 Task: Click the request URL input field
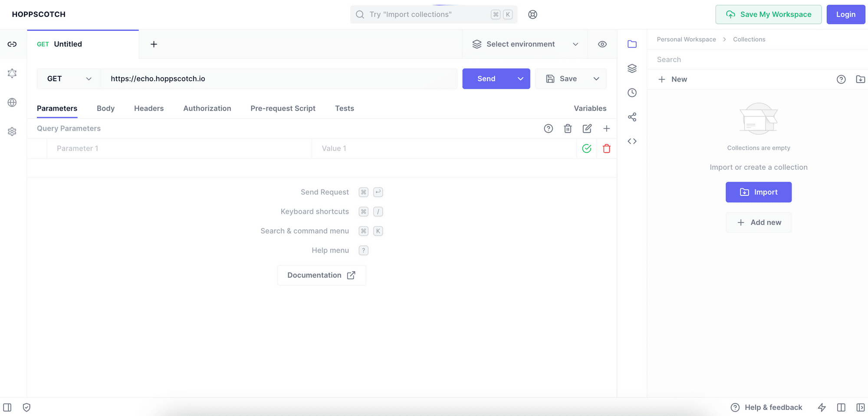click(279, 79)
